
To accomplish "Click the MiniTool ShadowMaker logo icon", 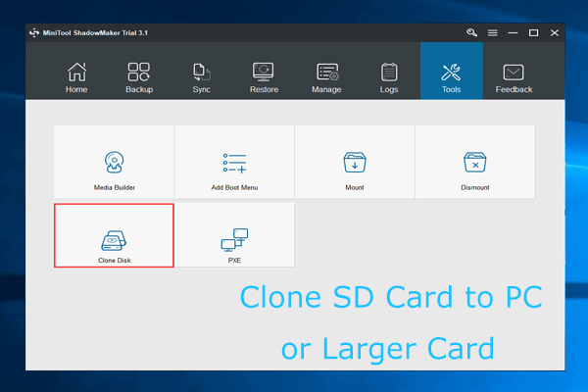I will pyautogui.click(x=34, y=33).
